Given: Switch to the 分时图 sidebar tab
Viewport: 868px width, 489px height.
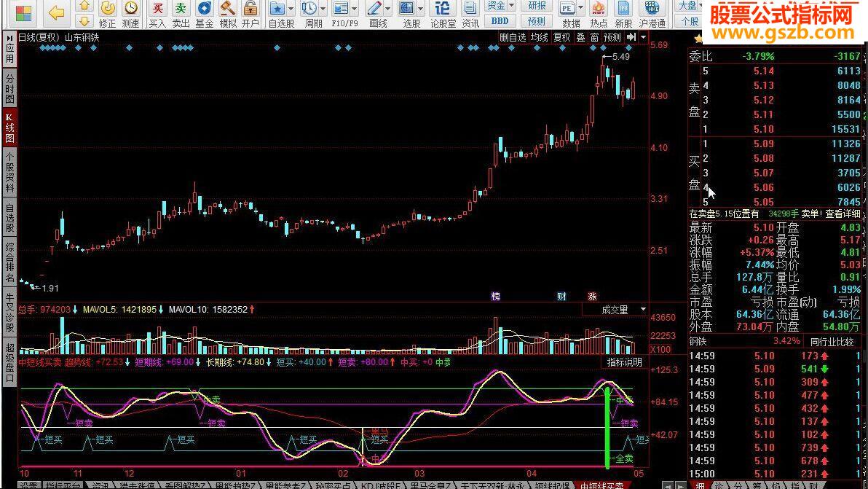Looking at the screenshot, I should coord(9,89).
